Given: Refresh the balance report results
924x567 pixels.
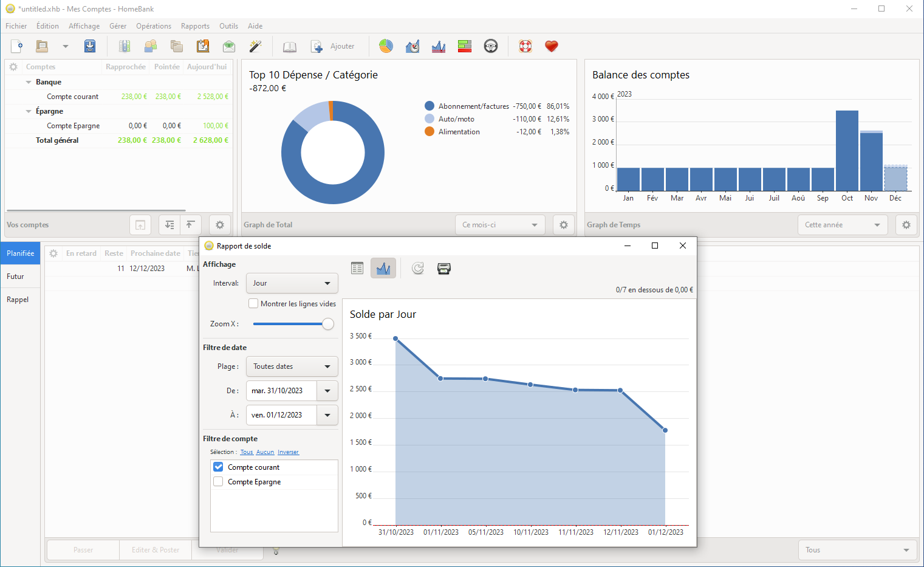Looking at the screenshot, I should [x=418, y=269].
